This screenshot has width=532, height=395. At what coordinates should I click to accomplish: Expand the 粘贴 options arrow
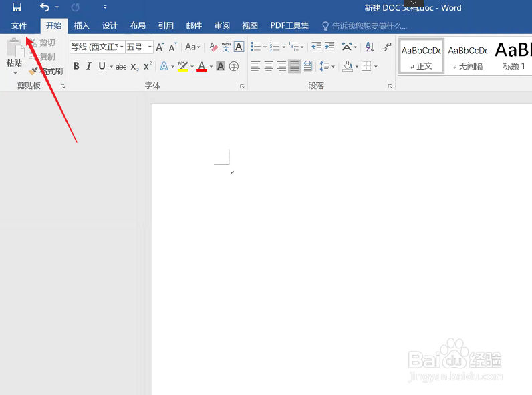(15, 73)
